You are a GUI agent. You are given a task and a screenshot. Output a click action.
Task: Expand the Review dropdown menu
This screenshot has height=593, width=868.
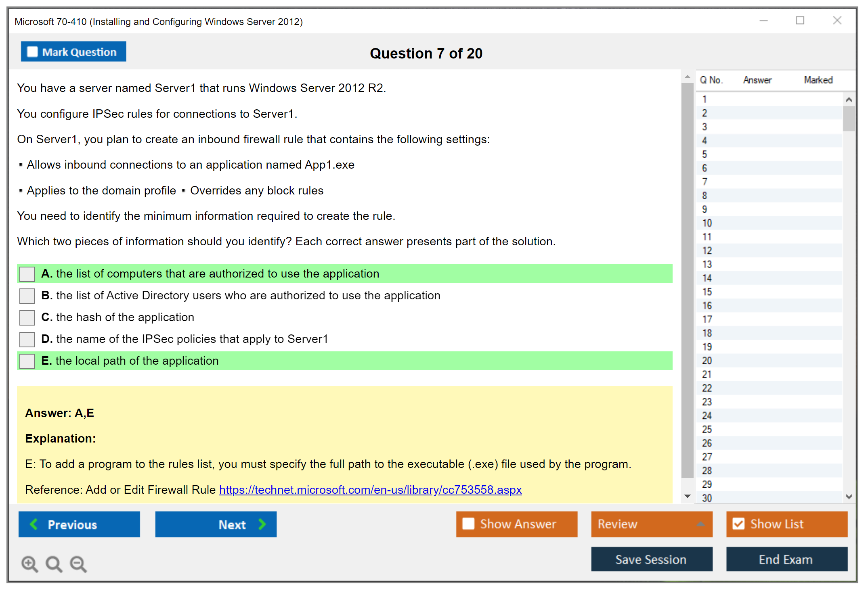tap(700, 524)
